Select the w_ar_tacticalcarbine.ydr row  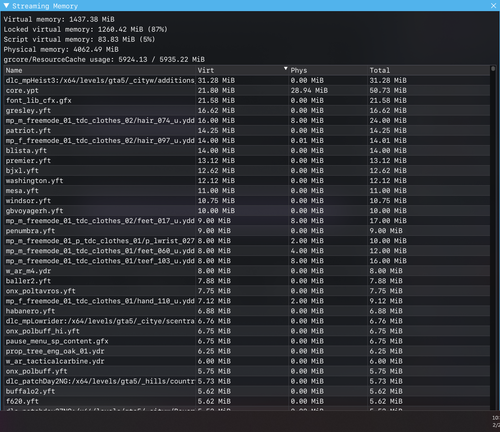point(247,361)
